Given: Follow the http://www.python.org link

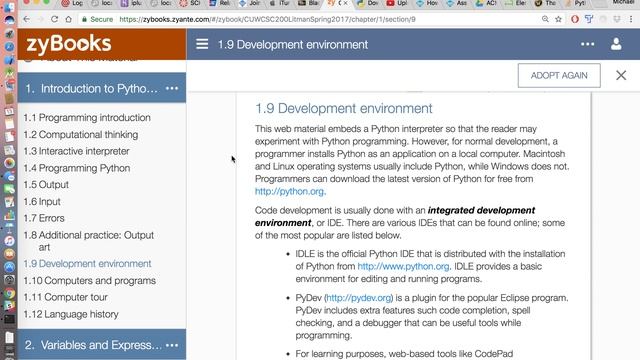Looking at the screenshot, I should pyautogui.click(x=403, y=266).
